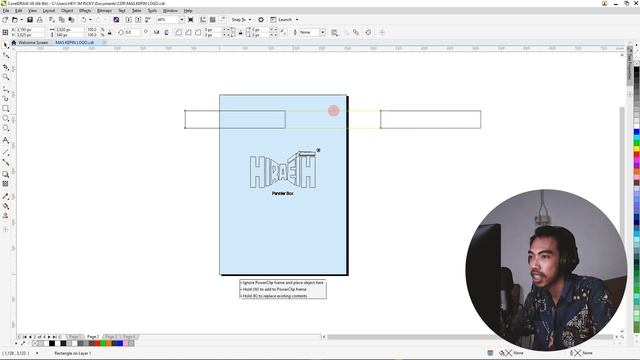Select the Zoom magnifier tool
The height and width of the screenshot is (360, 640).
pyautogui.click(x=6, y=77)
